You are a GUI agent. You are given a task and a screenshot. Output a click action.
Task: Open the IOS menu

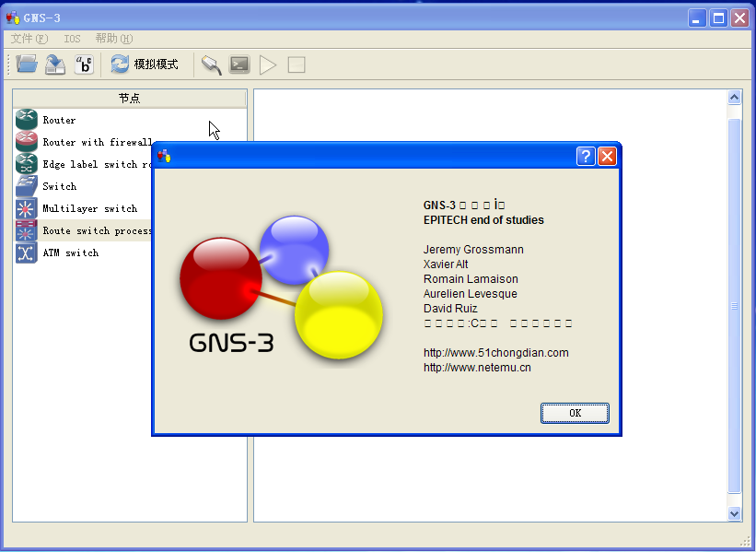(x=72, y=39)
